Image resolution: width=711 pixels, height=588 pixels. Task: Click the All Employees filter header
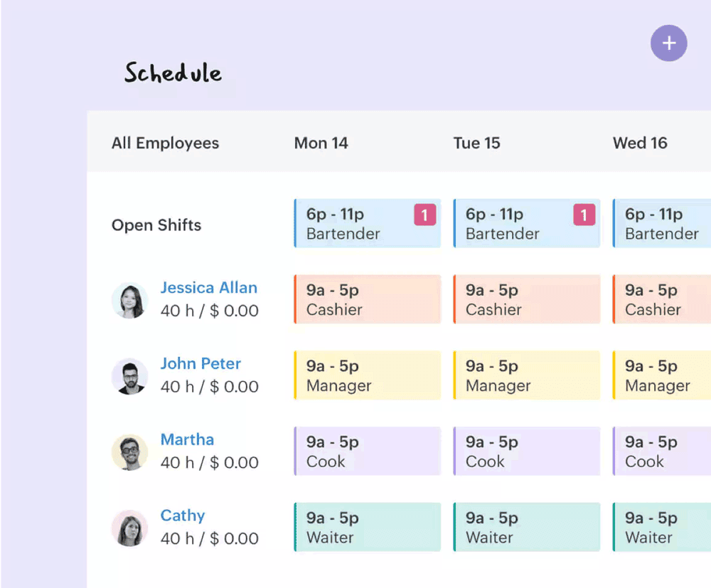point(165,143)
